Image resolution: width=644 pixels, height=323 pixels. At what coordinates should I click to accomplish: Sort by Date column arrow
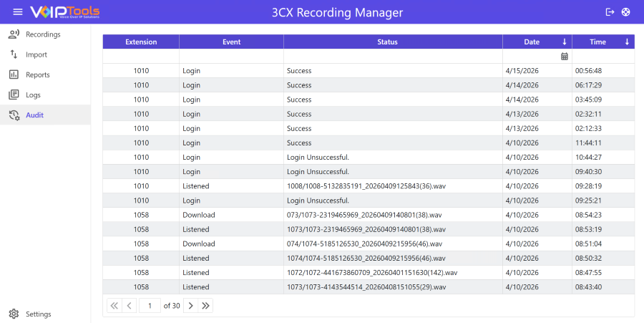pyautogui.click(x=564, y=42)
